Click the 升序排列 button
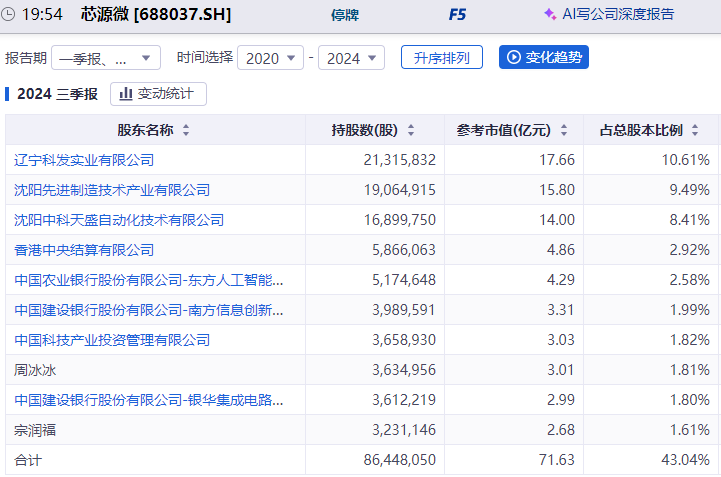The height and width of the screenshot is (477, 721). point(442,57)
